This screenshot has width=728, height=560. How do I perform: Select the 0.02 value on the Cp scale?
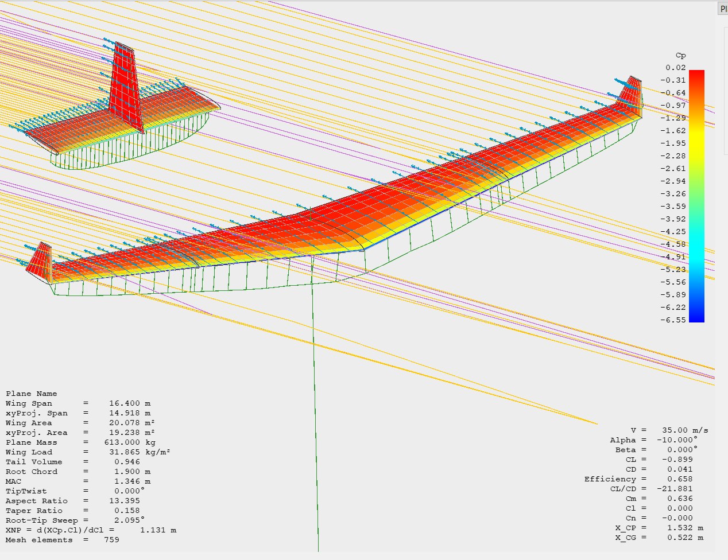tap(676, 68)
